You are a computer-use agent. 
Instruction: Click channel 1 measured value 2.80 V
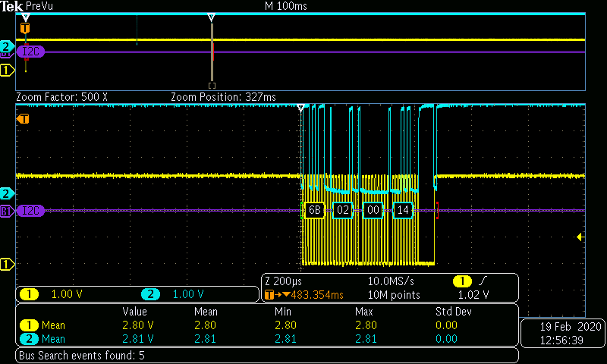tap(138, 325)
